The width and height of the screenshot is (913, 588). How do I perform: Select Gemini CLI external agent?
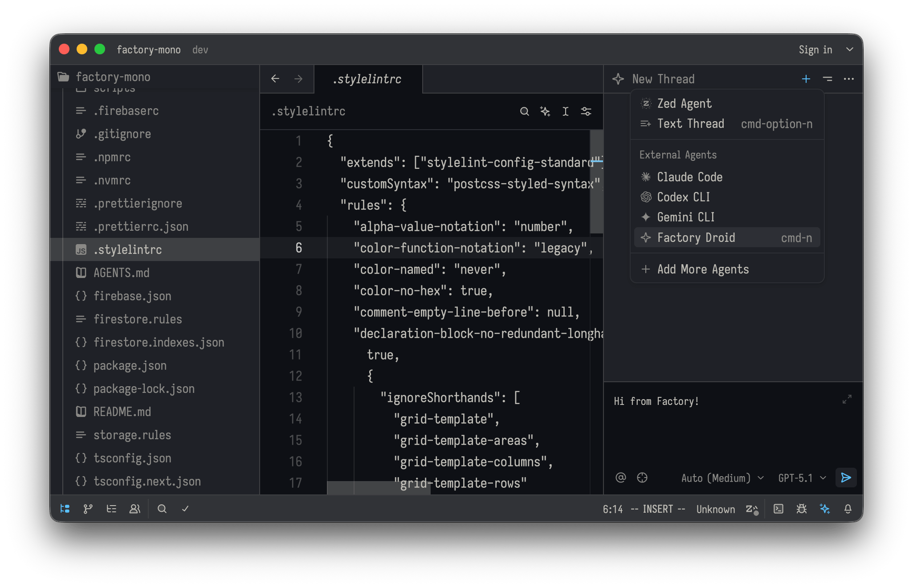tap(727, 217)
